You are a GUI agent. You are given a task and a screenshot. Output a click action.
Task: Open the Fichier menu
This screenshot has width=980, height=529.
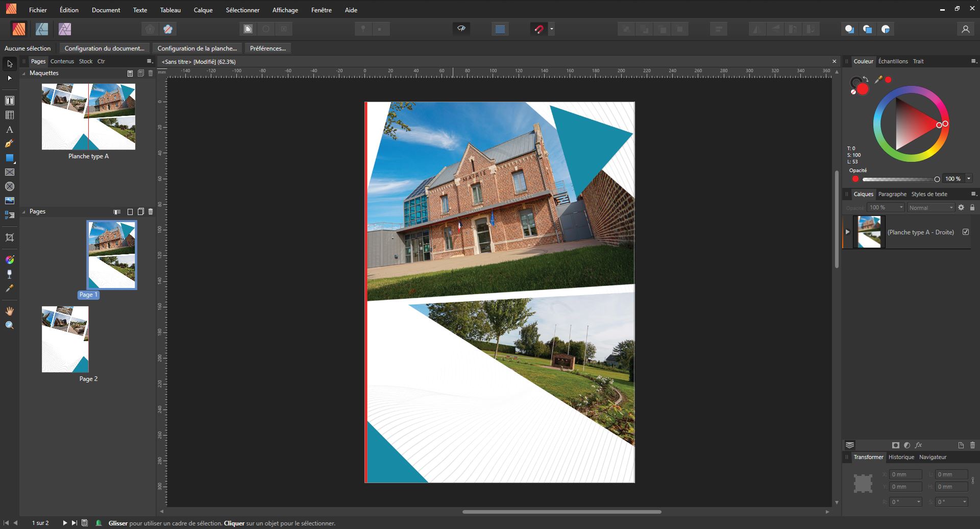38,10
